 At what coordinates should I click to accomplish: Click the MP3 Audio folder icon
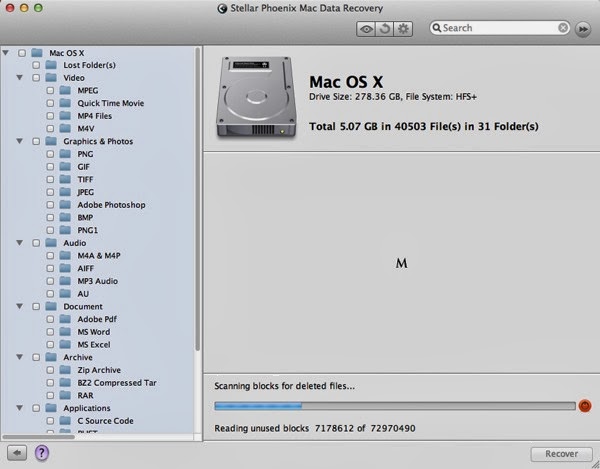pyautogui.click(x=65, y=281)
